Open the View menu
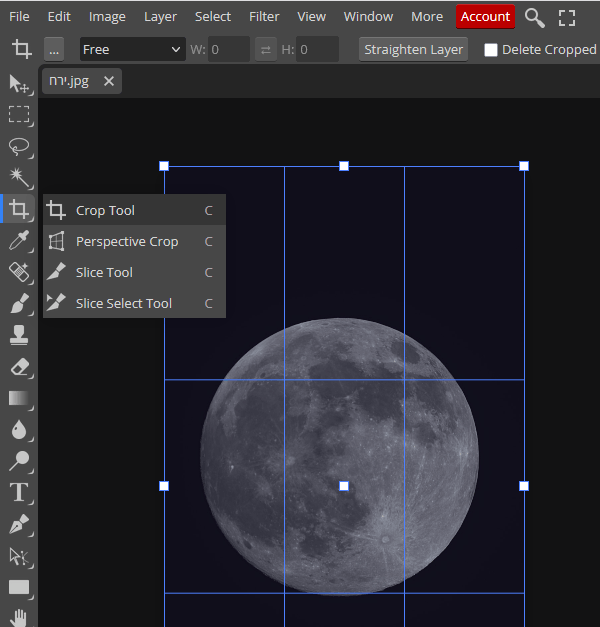 point(311,17)
